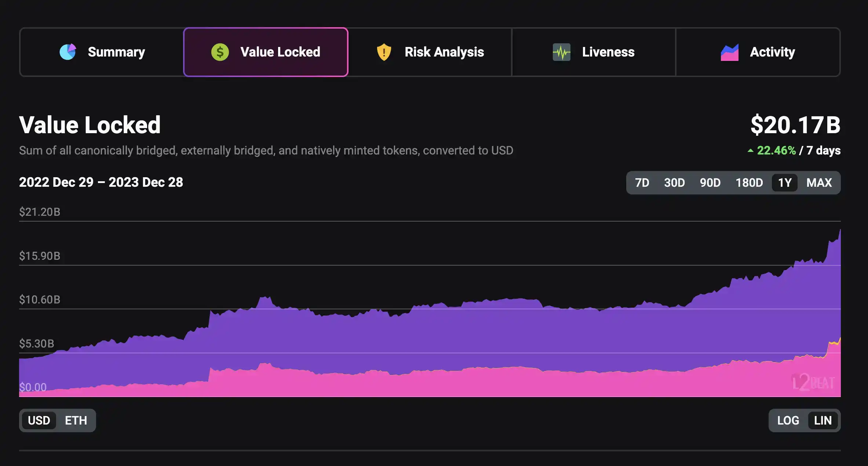This screenshot has height=466, width=868.
Task: Select LIN linear scale option
Action: pyautogui.click(x=823, y=421)
